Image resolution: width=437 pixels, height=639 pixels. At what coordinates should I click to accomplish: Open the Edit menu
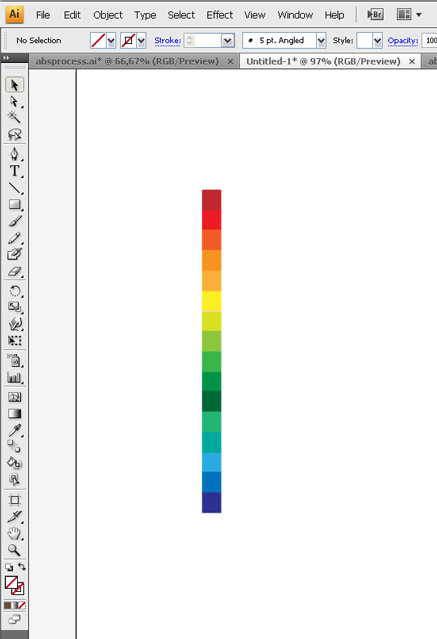click(x=72, y=15)
